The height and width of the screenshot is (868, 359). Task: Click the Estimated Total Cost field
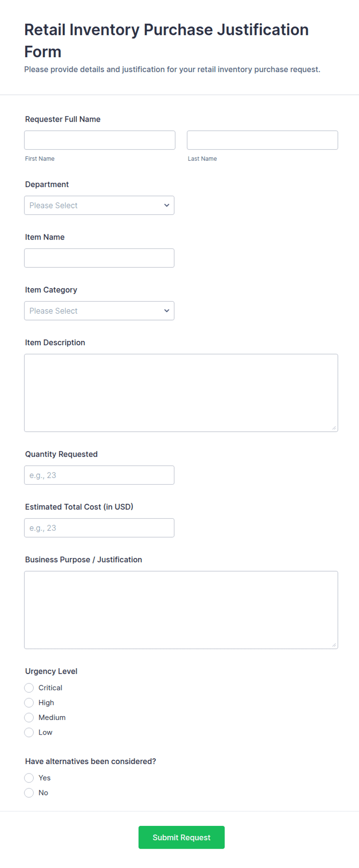pos(99,528)
